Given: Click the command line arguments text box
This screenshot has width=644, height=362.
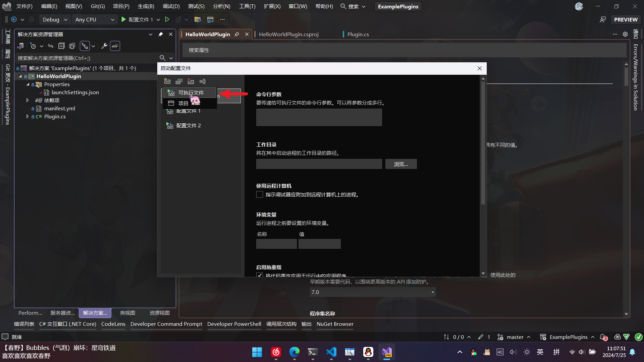Looking at the screenshot, I should pos(319,117).
